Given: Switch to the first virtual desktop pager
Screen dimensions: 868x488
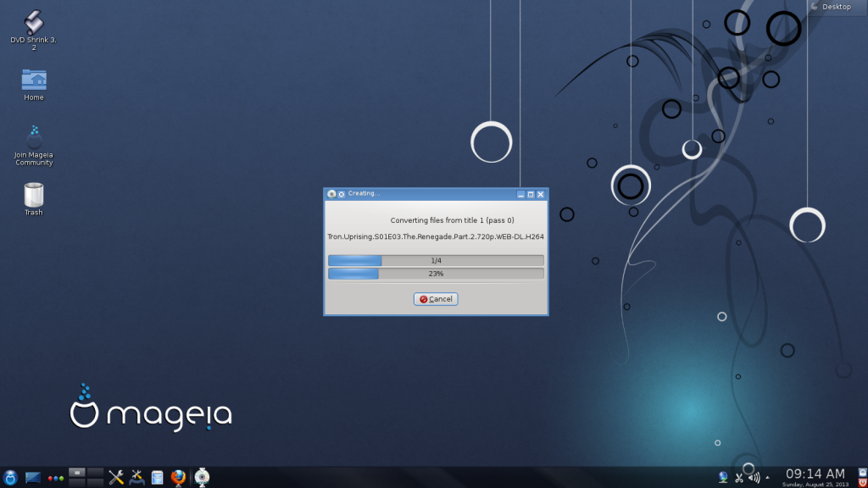Looking at the screenshot, I should point(77,473).
